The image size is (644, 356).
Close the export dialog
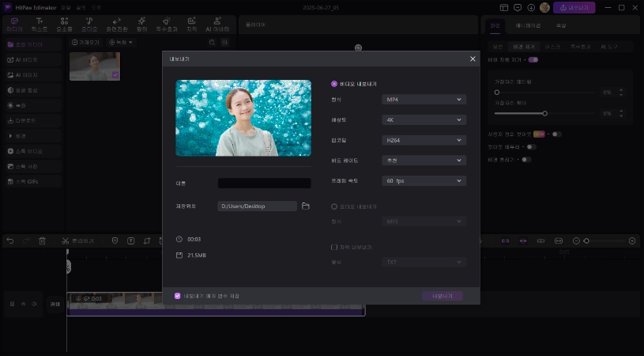(x=473, y=59)
